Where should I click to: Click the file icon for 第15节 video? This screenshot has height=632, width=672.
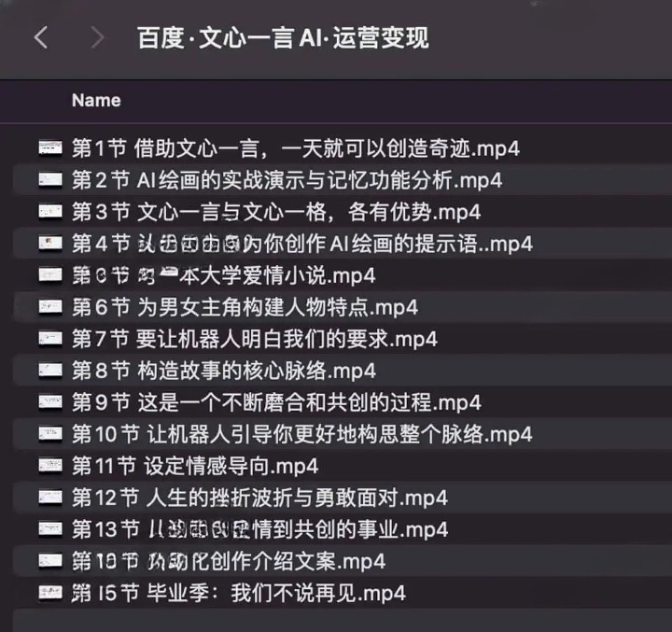tap(50, 593)
